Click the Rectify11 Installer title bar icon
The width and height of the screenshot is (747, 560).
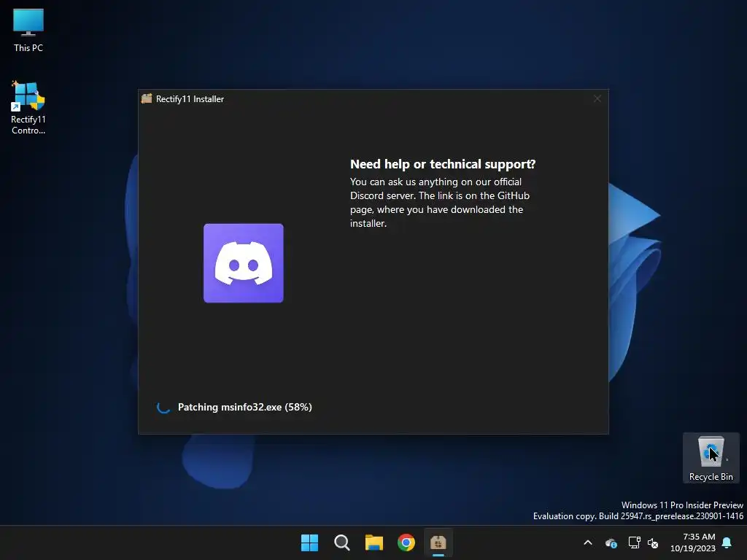click(x=147, y=98)
